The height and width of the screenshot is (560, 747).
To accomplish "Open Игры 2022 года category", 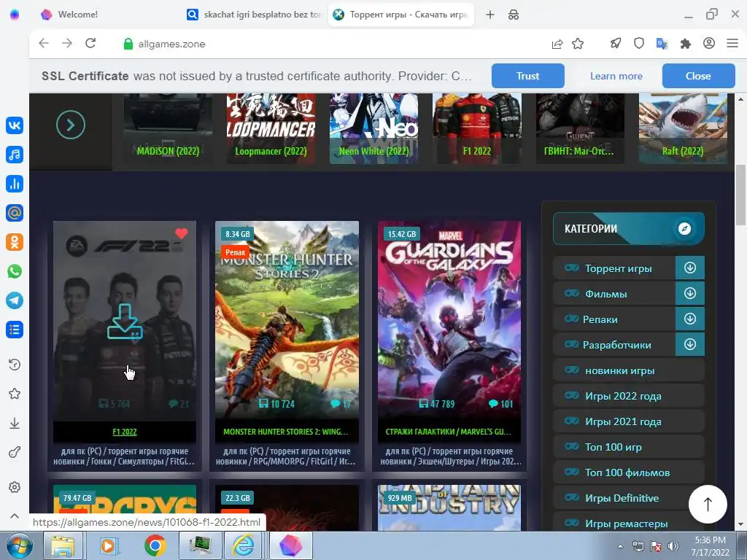I will coord(628,396).
